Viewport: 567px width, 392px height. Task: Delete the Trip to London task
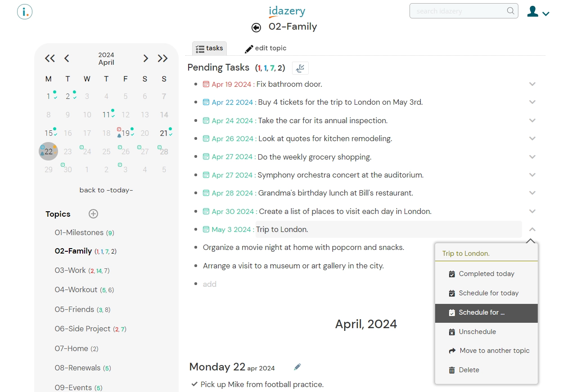coord(486,370)
